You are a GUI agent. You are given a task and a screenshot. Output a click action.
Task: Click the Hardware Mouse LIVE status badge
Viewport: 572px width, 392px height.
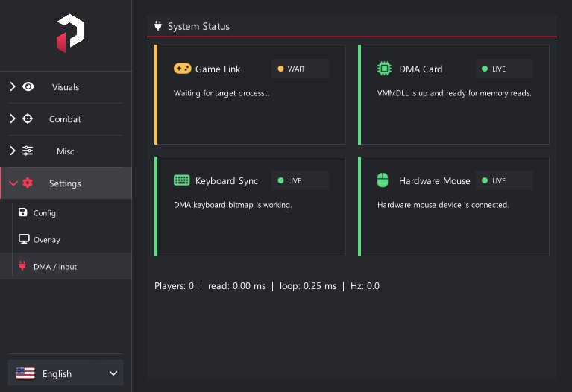504,180
